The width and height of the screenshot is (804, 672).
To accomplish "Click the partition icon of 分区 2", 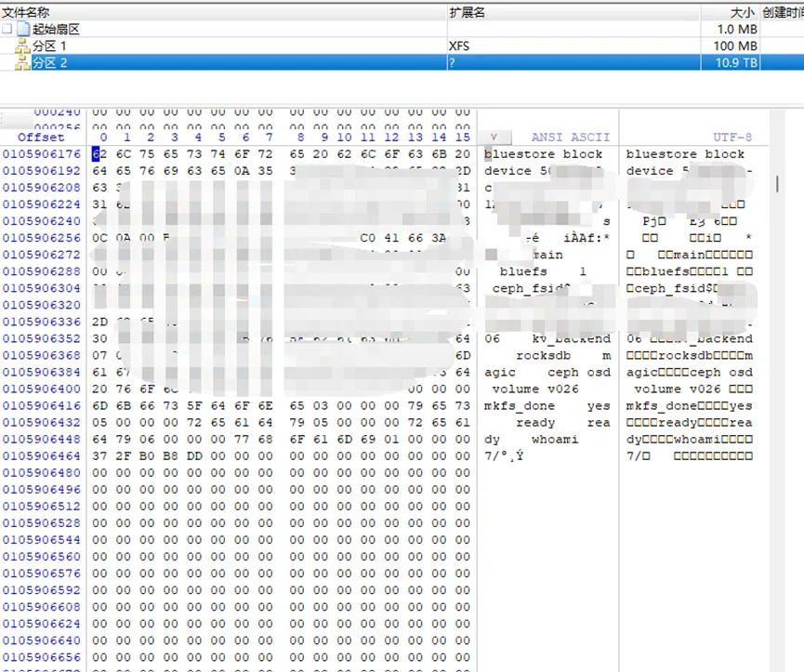I will click(x=22, y=63).
